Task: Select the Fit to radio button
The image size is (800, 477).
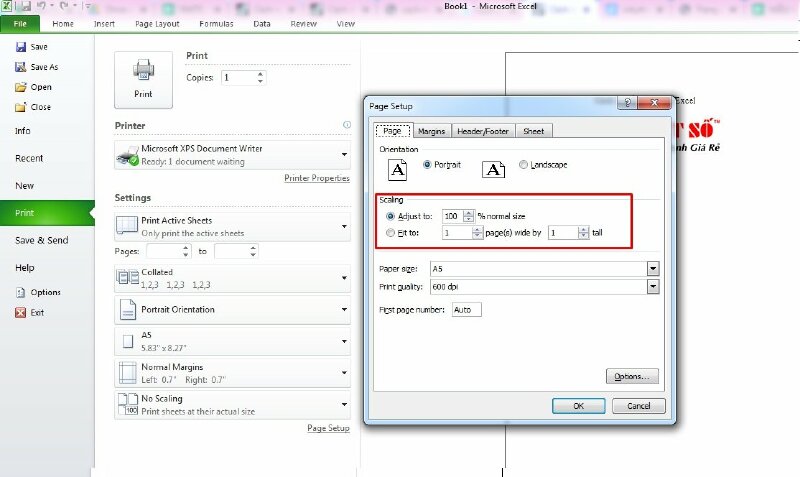Action: tap(390, 233)
